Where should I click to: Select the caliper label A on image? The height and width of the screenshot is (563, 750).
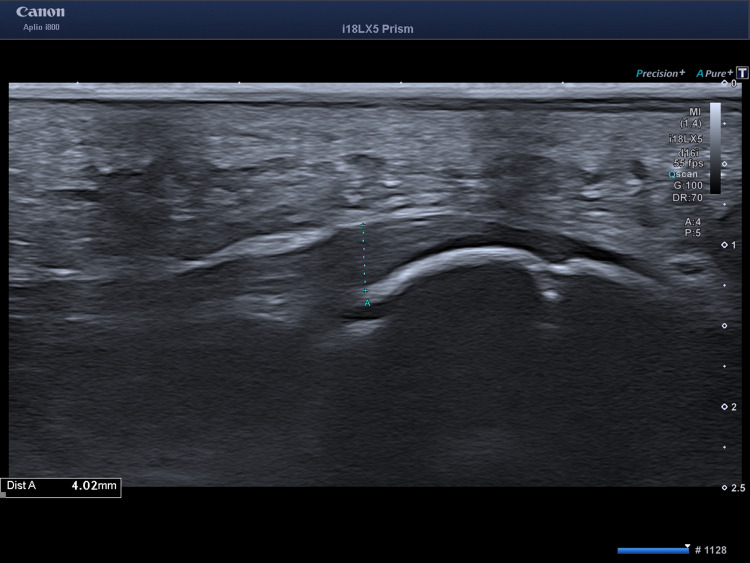coord(368,302)
